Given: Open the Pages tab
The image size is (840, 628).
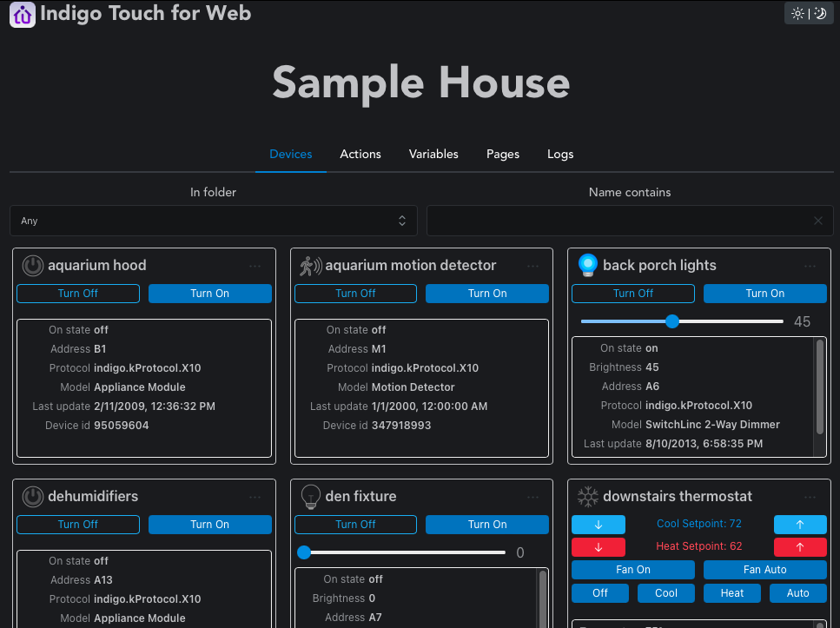Looking at the screenshot, I should tap(502, 155).
